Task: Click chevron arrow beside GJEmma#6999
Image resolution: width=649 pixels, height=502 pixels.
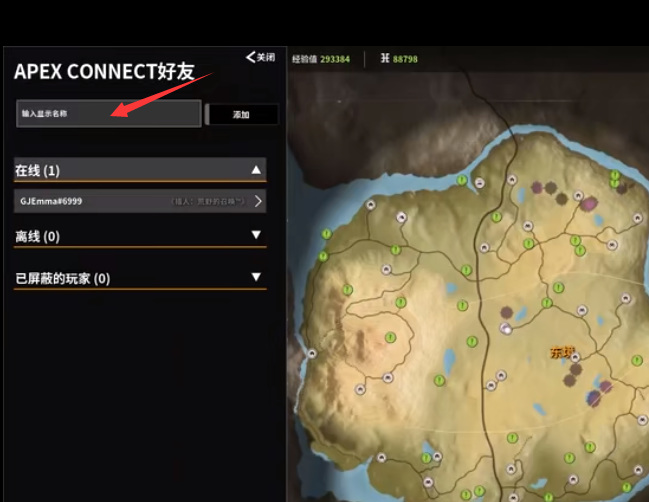Action: (258, 201)
